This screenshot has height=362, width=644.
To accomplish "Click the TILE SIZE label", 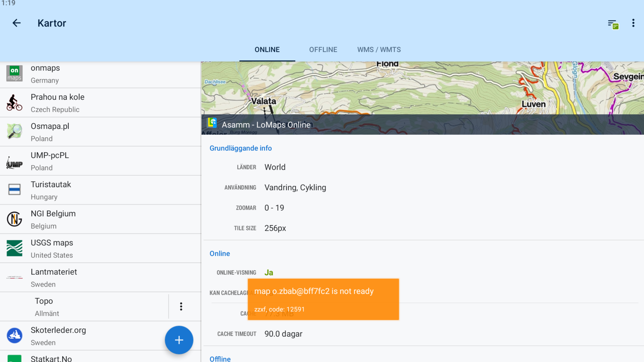I will pyautogui.click(x=245, y=228).
